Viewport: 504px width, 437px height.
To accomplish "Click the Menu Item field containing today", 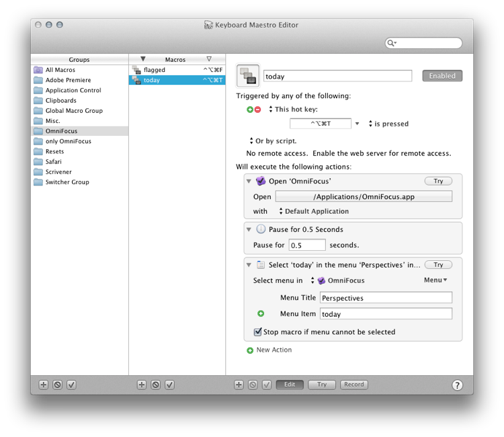I will click(386, 314).
